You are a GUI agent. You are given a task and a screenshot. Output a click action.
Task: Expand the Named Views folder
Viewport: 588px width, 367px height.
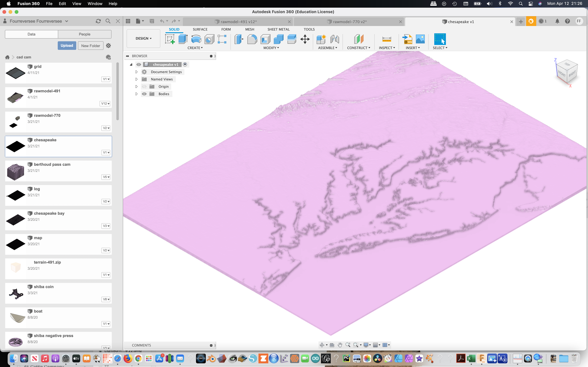tap(136, 79)
